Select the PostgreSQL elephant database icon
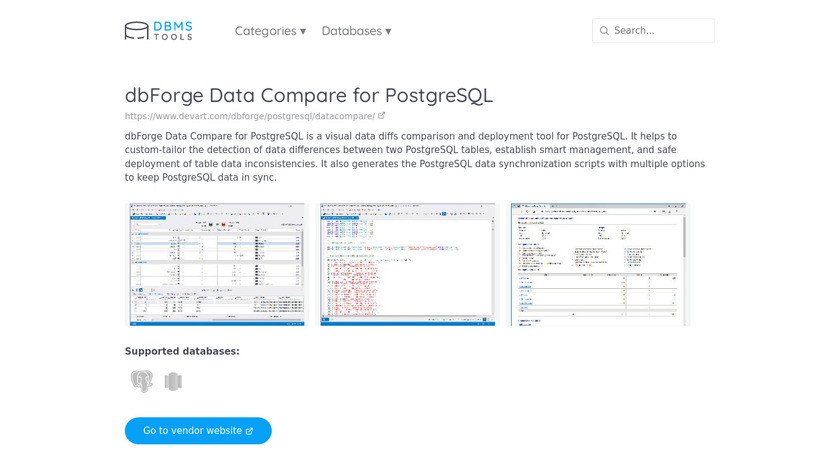The height and width of the screenshot is (472, 840). [x=142, y=381]
